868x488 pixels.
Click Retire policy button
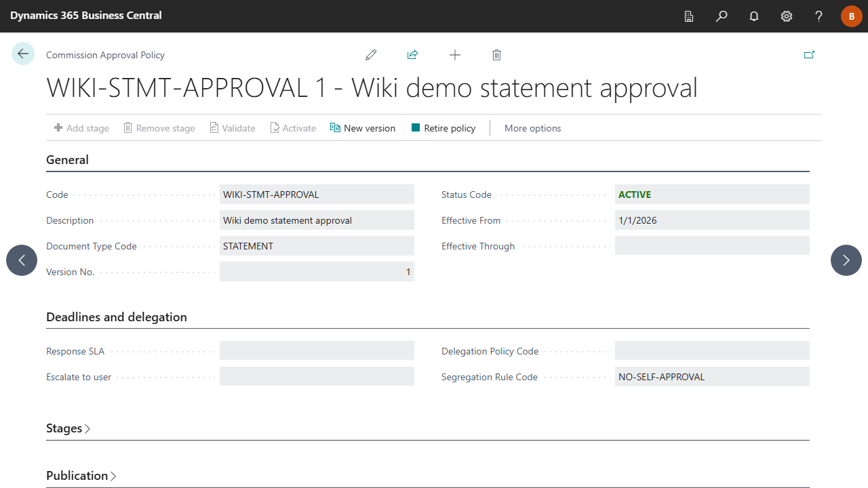[443, 128]
